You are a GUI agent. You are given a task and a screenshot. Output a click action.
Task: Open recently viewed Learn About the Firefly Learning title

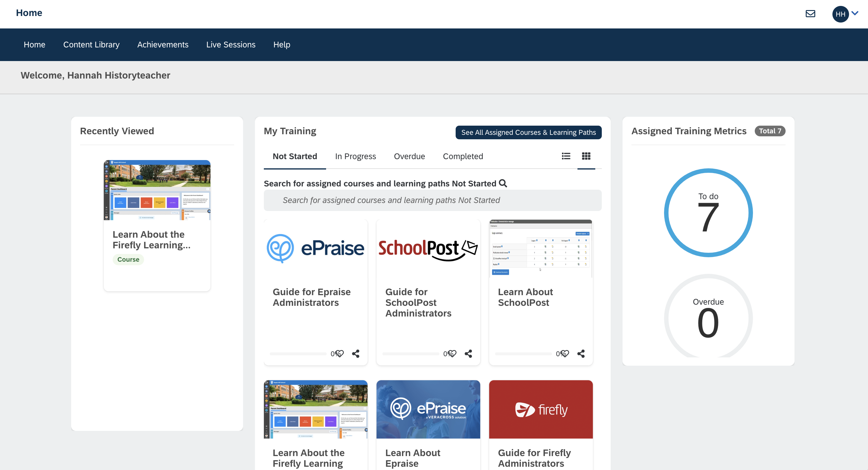click(x=151, y=239)
